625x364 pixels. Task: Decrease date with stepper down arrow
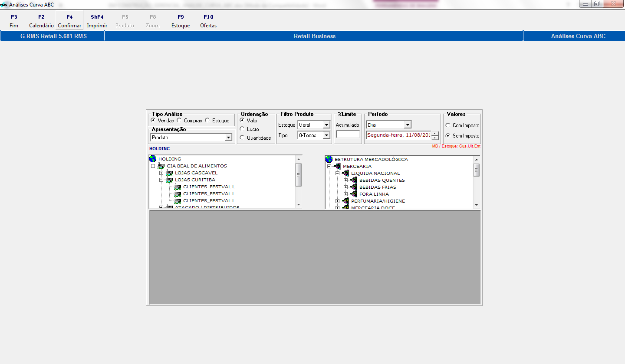435,138
